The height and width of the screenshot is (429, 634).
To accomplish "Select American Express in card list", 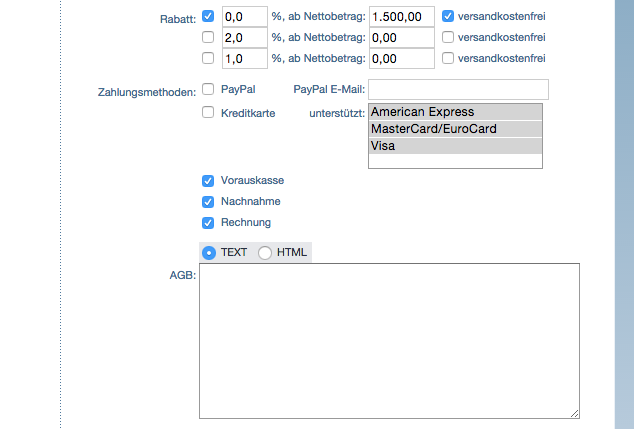I will [455, 112].
